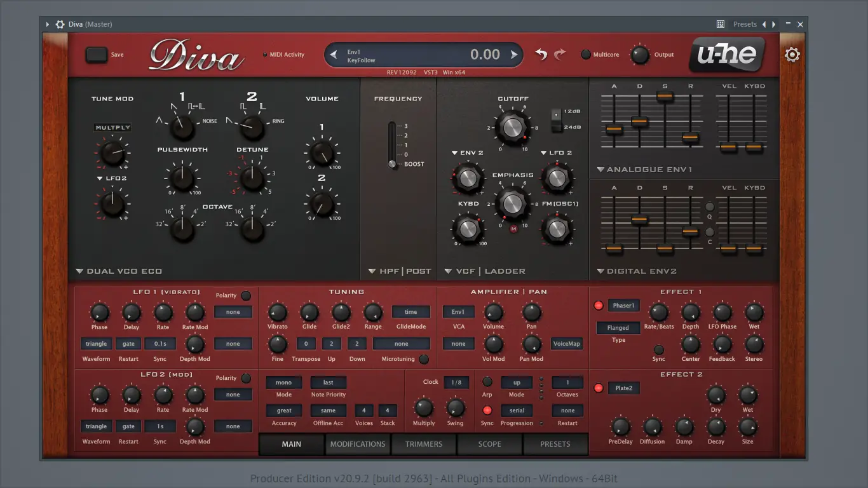
Task: Open the Effect 2 Plate2 selector
Action: 623,388
